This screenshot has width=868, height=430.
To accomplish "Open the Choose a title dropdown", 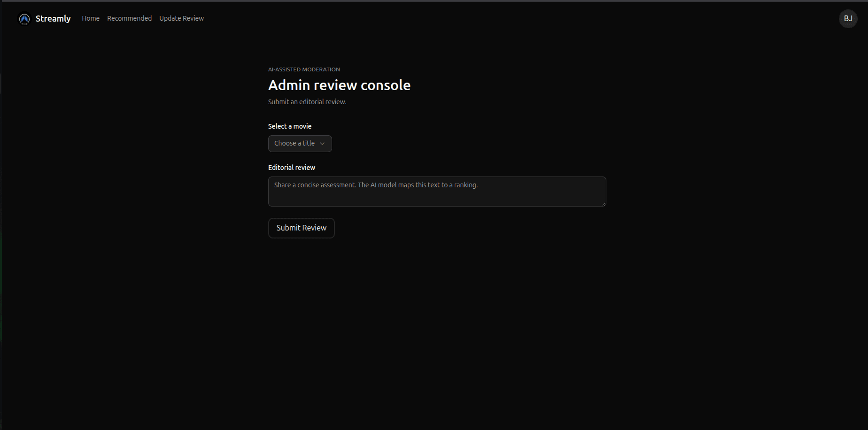I will (x=300, y=143).
